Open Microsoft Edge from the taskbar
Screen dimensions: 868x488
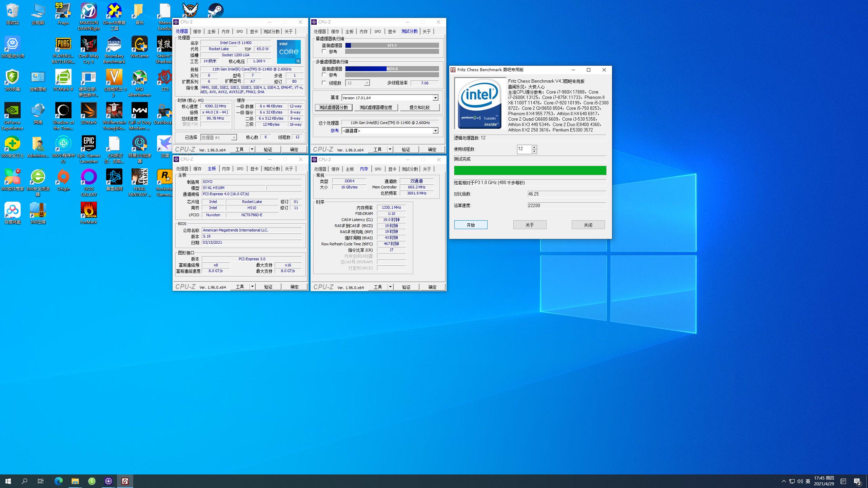click(59, 481)
